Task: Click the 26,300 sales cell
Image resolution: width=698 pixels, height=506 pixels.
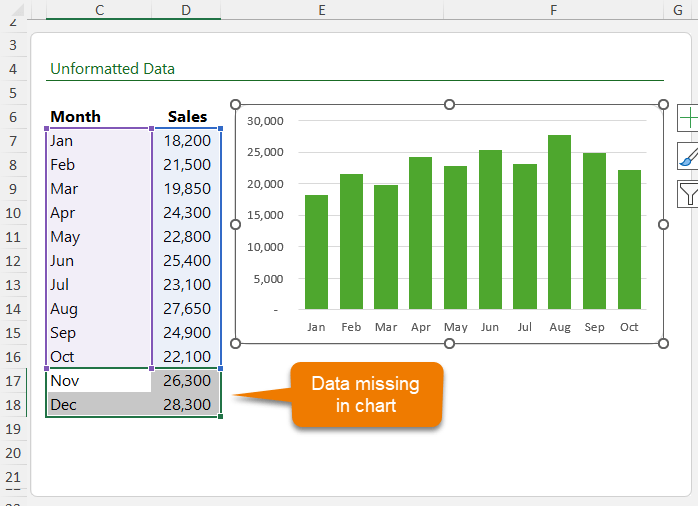Action: 186,381
